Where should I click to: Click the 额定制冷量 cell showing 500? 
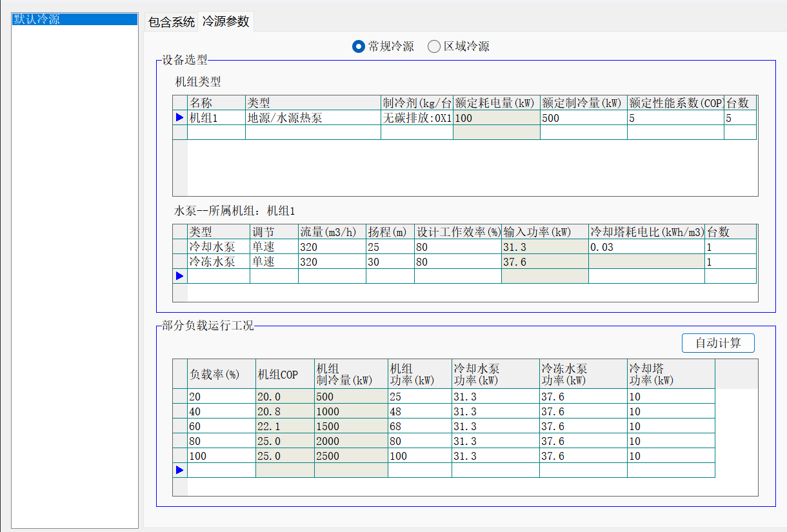(x=583, y=118)
